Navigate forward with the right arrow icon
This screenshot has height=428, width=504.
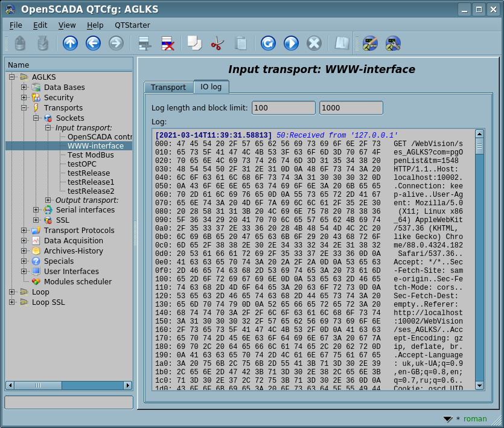click(x=116, y=43)
